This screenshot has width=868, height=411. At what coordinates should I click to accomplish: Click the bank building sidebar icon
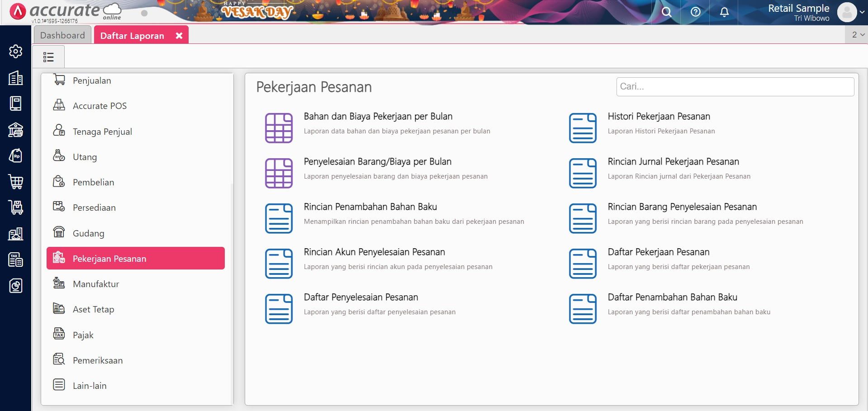[15, 130]
